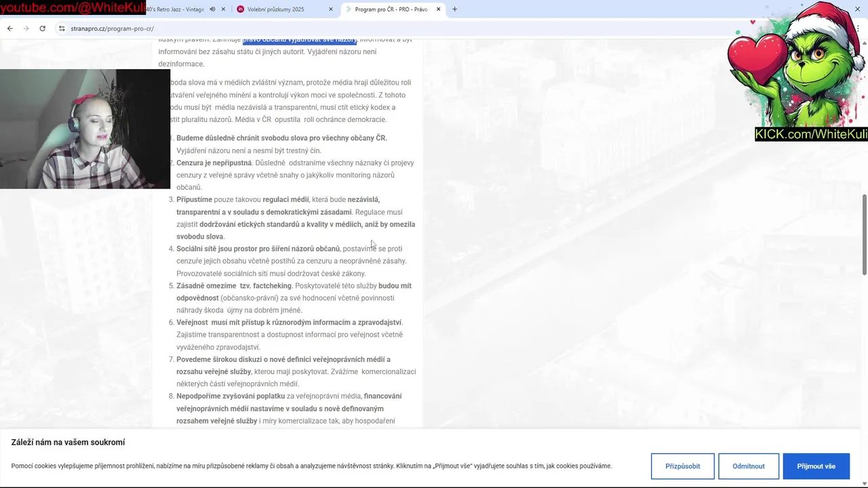Screen dimensions: 868x488
Task: Click the KICK.com/WhiteKuli label
Action: tap(811, 134)
